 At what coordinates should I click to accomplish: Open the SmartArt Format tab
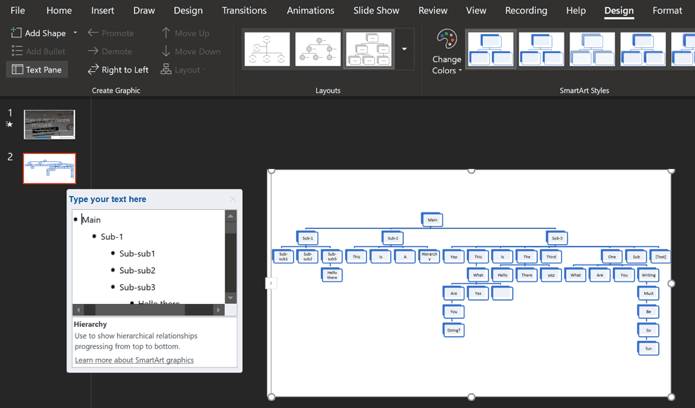tap(667, 10)
